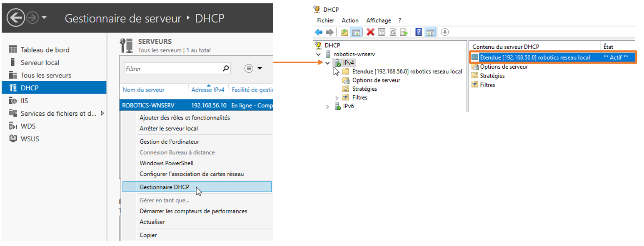Open the IIS role in the sidebar
The width and height of the screenshot is (644, 246).
(24, 101)
